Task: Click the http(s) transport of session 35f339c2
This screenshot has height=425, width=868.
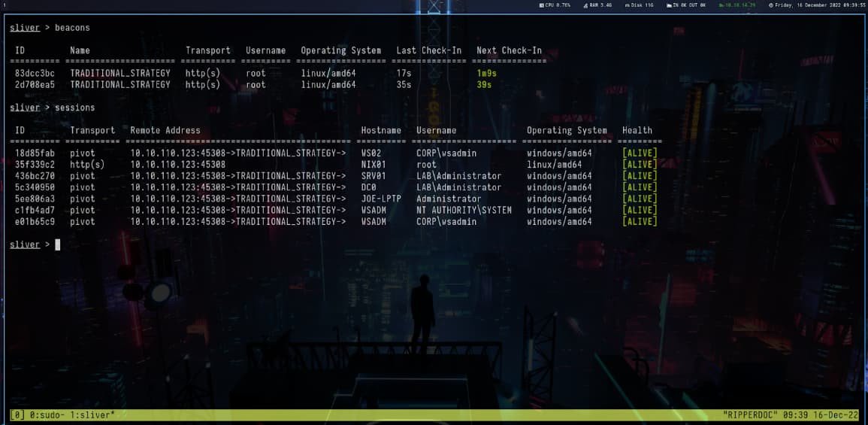Action: 87,165
